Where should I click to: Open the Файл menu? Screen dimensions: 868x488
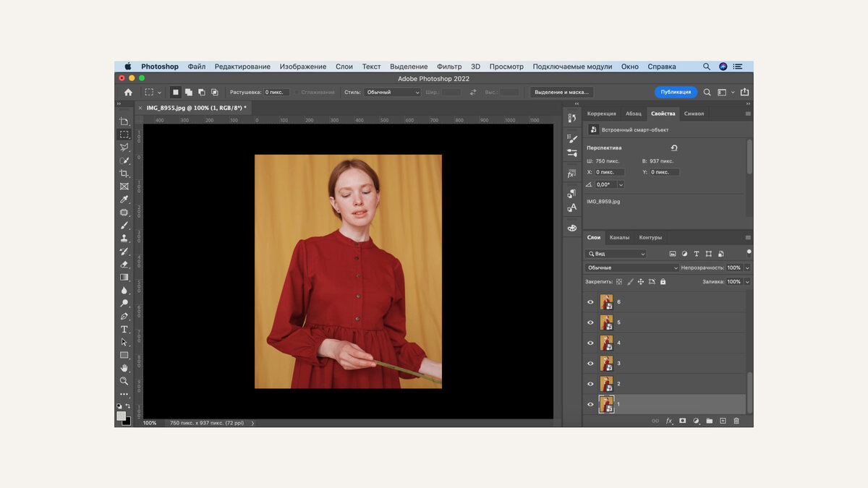(197, 67)
